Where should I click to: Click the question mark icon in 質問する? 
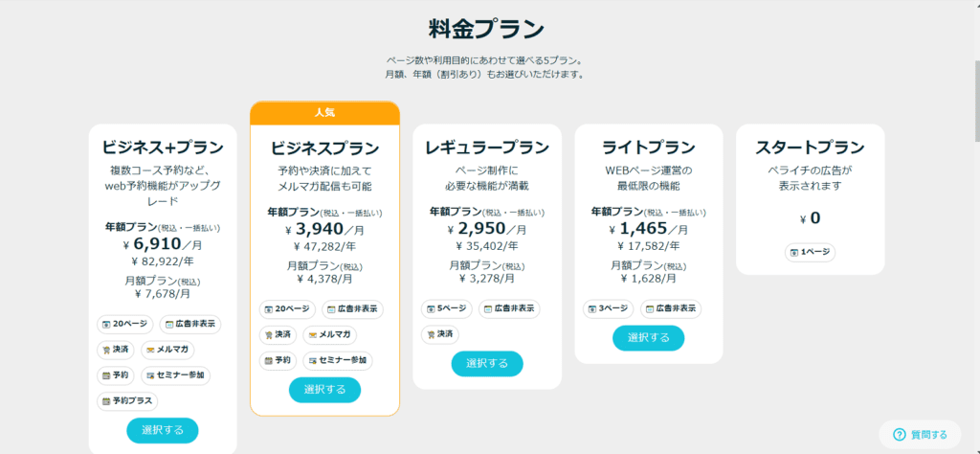click(x=900, y=435)
